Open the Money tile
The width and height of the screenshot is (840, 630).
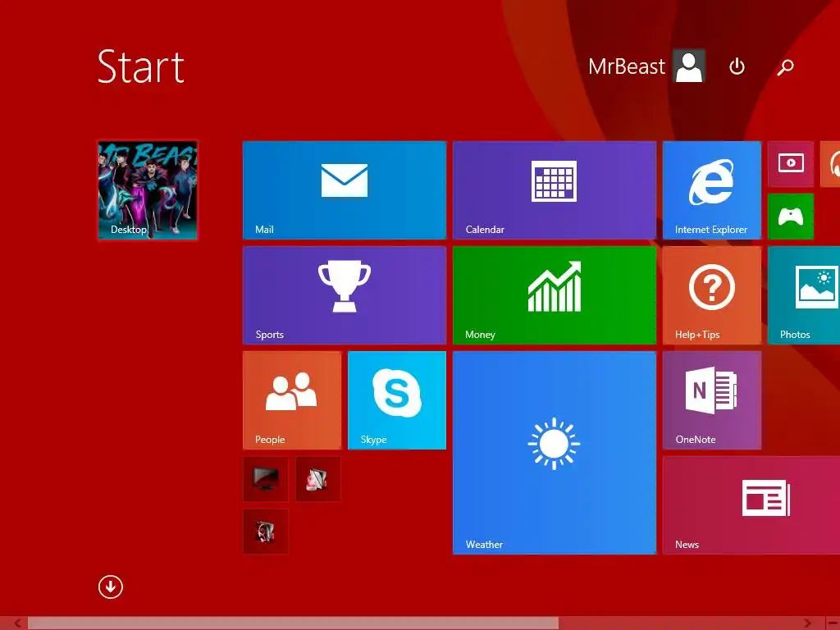coord(555,295)
